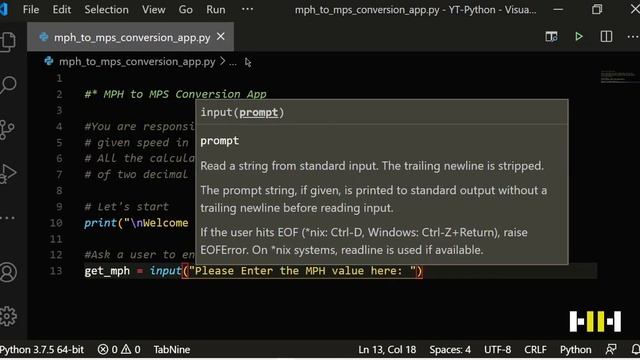Click the print call on line 10

(x=100, y=223)
